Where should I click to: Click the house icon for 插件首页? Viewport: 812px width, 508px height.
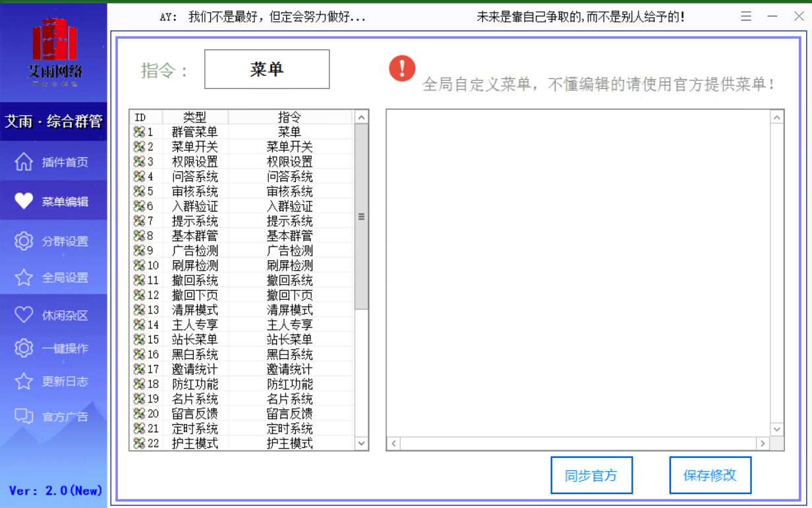coord(24,162)
